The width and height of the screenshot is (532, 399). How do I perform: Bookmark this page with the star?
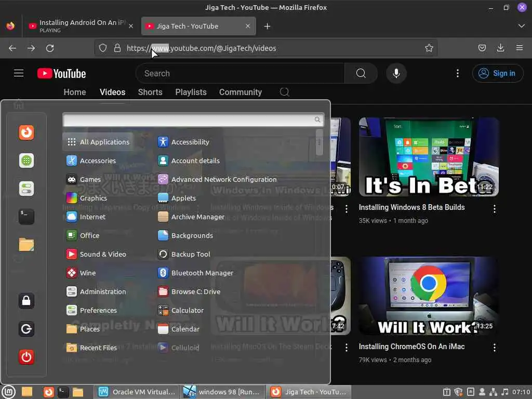pos(429,48)
